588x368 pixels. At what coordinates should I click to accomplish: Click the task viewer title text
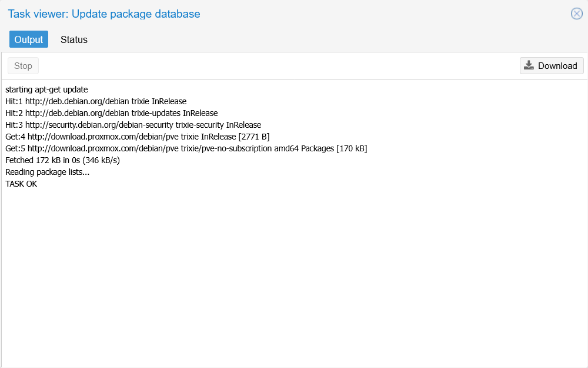click(104, 14)
